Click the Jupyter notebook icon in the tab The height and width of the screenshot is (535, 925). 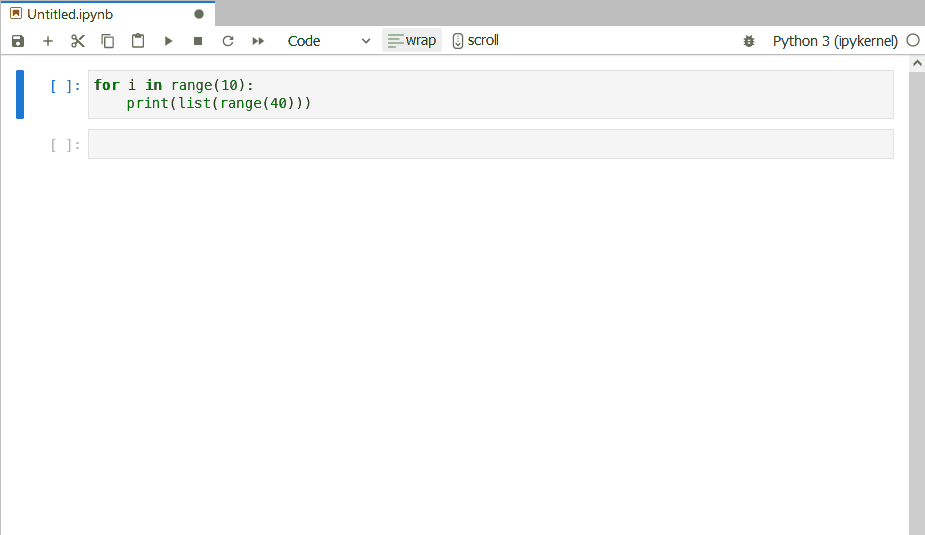(16, 13)
